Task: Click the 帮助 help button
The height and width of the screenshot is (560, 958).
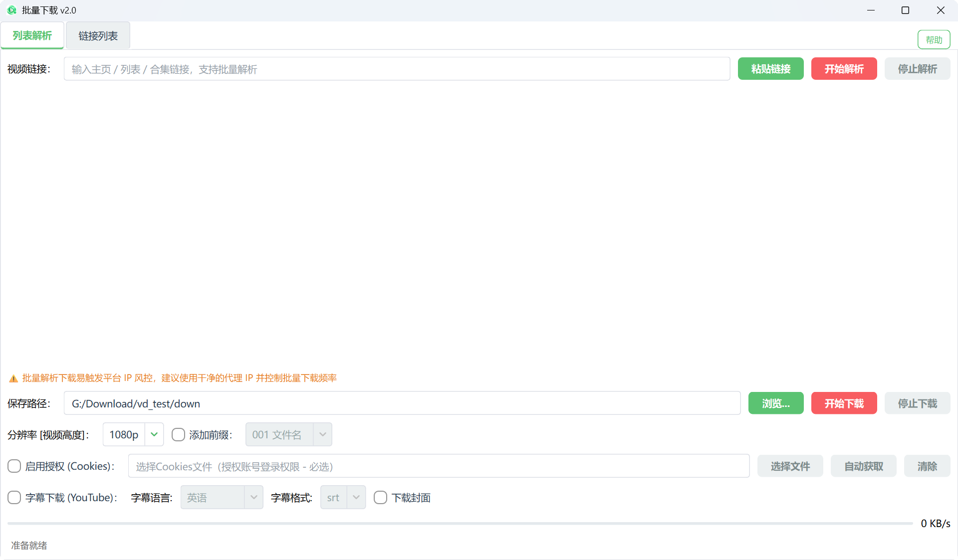Action: (x=934, y=39)
